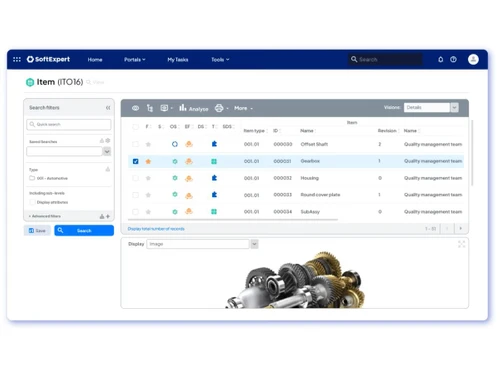The width and height of the screenshot is (500, 375).
Task: Click the green status icon in SubAssy row
Action: [x=175, y=211]
